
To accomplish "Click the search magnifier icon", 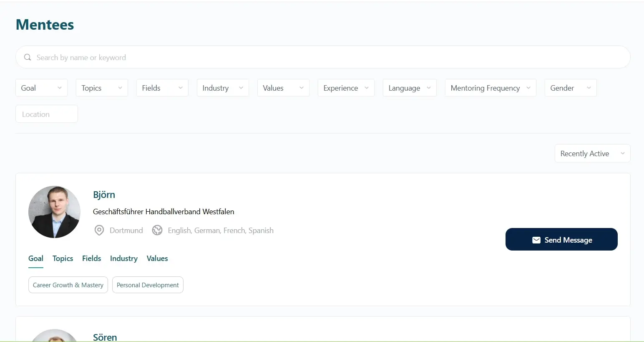I will 28,57.
